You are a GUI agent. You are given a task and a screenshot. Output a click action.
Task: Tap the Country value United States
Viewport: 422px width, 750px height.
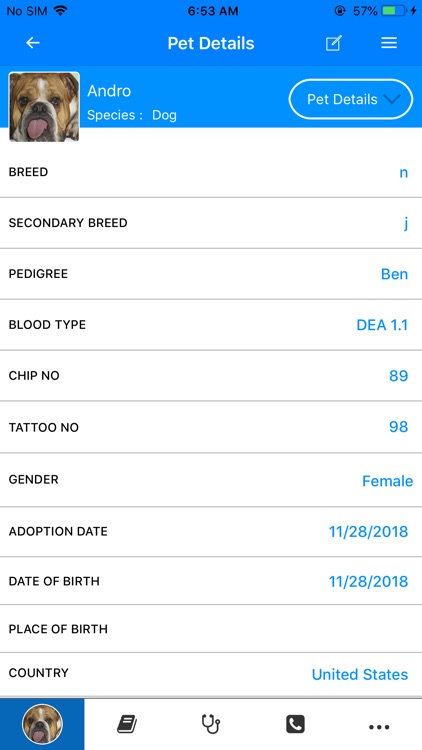click(x=360, y=674)
